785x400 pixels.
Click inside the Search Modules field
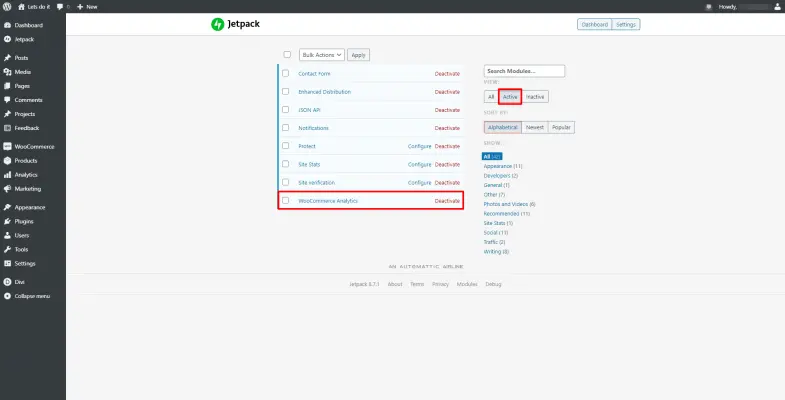point(524,71)
